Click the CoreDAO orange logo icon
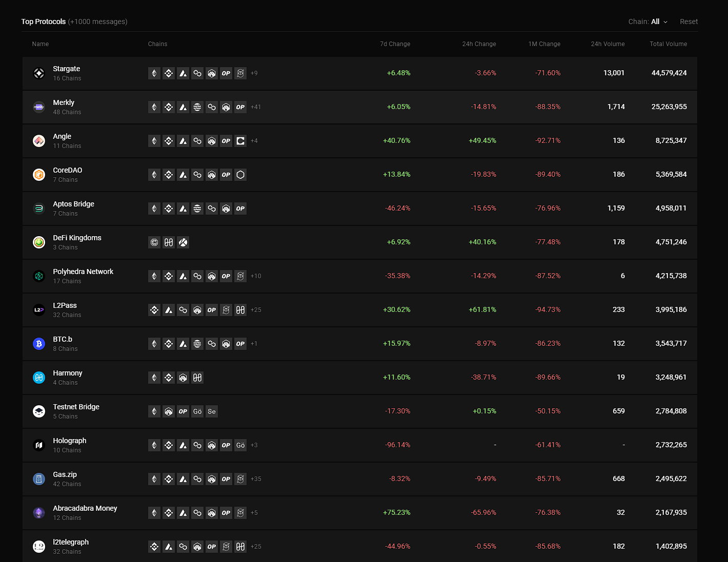 [x=39, y=175]
